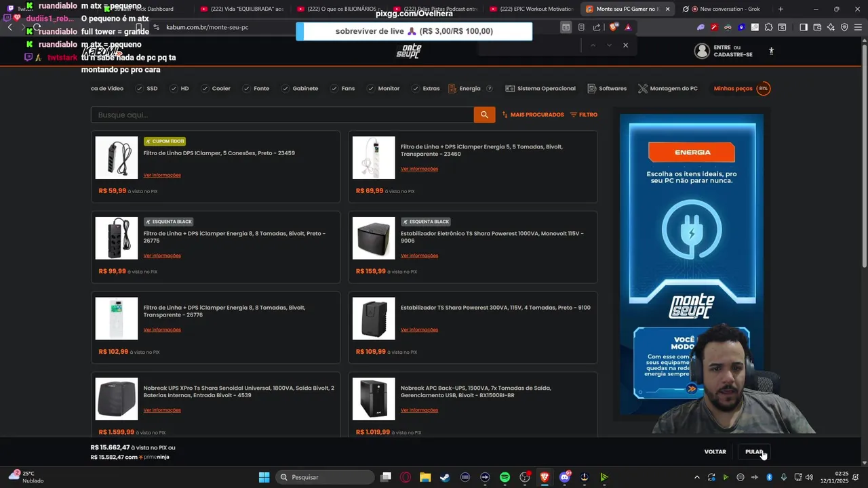Show hidden system tray icons chevron
This screenshot has height=488, width=868.
696,477
